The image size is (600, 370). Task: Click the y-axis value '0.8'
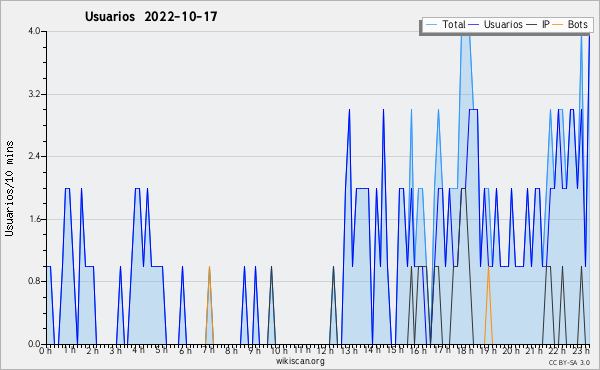click(34, 282)
